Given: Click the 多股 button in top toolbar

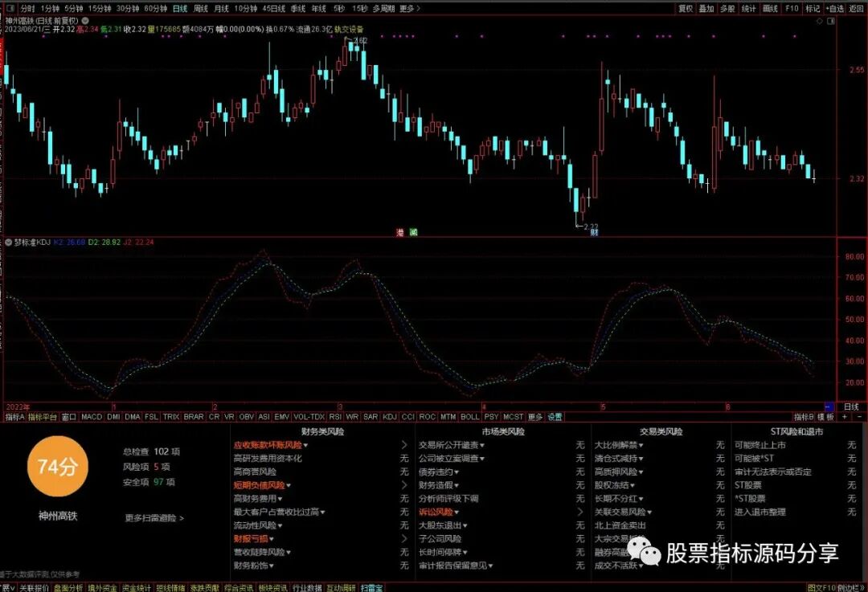Looking at the screenshot, I should point(727,8).
